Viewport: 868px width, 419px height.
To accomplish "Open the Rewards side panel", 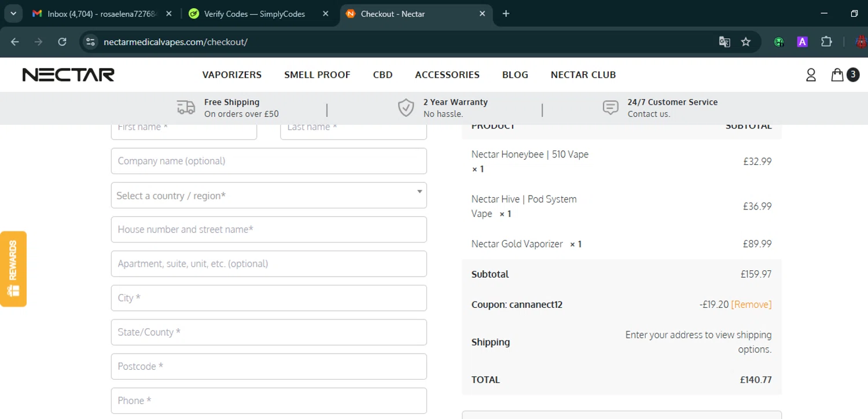I will tap(13, 269).
